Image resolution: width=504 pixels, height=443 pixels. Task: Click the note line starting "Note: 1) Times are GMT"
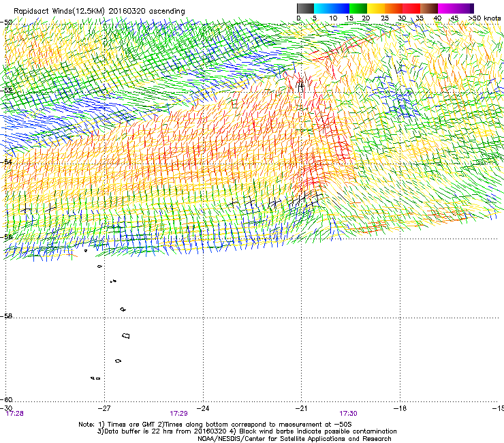[215, 425]
